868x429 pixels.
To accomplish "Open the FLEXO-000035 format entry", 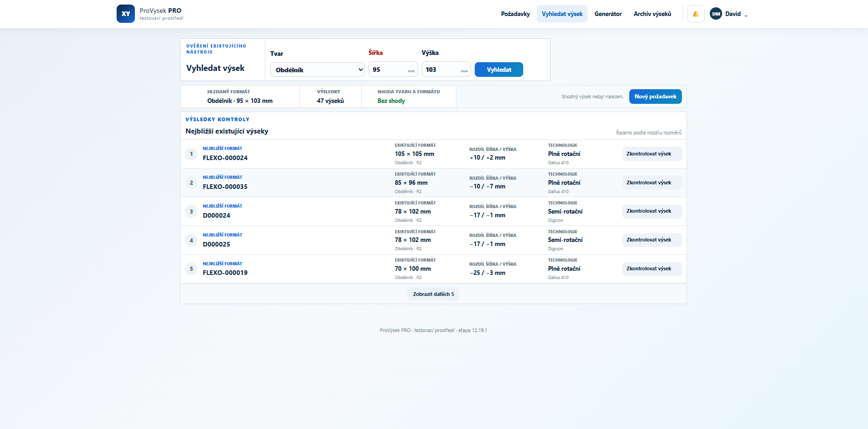I will [x=225, y=187].
